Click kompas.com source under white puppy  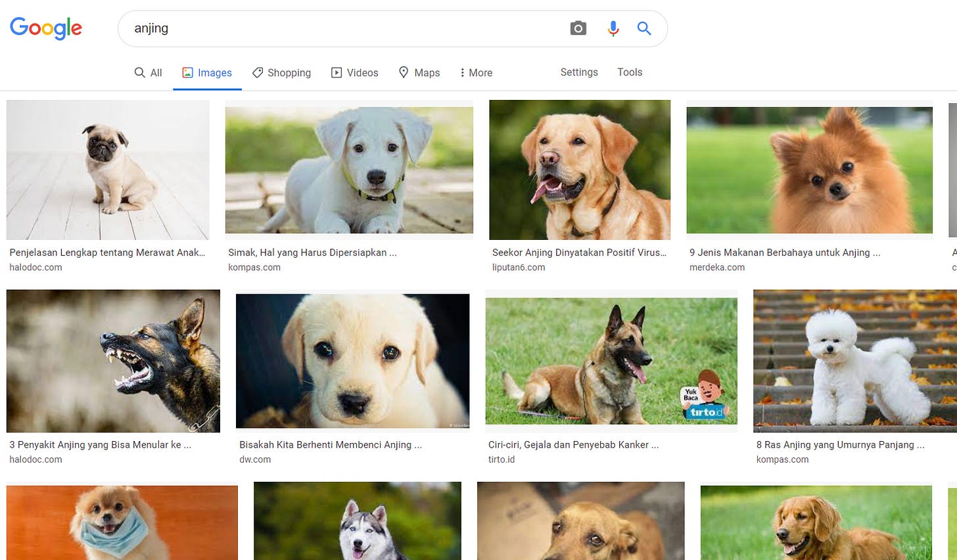pos(254,268)
